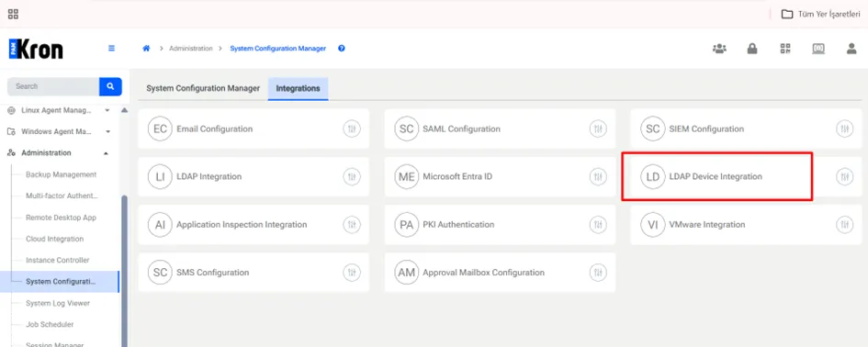Open settings sliders for SAML Configuration
Image resolution: width=868 pixels, height=347 pixels.
(x=598, y=129)
